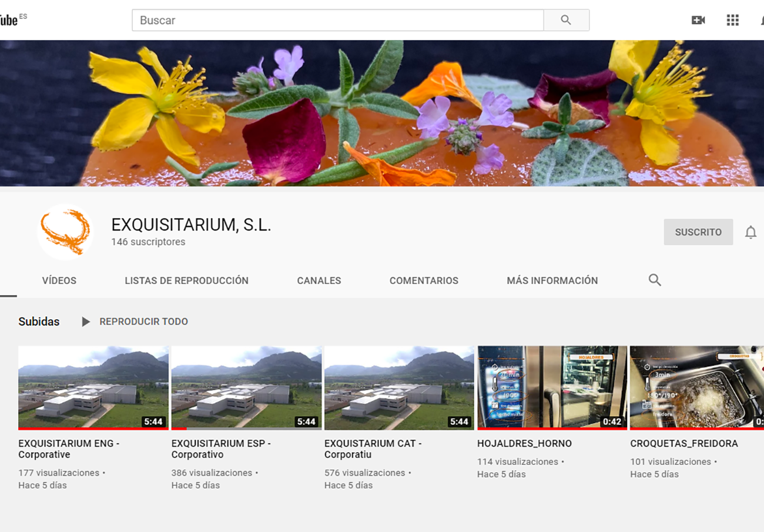
Task: Select the CANALES tab
Action: point(319,280)
